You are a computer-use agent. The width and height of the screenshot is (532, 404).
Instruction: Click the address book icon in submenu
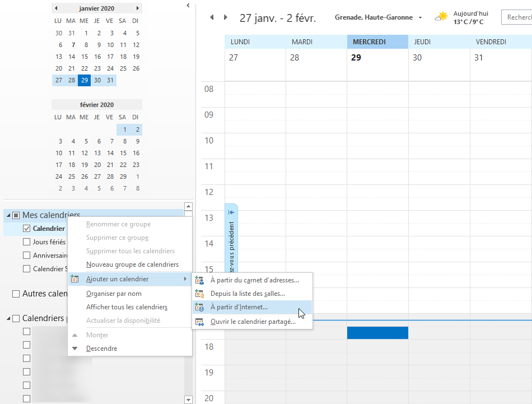pos(199,280)
